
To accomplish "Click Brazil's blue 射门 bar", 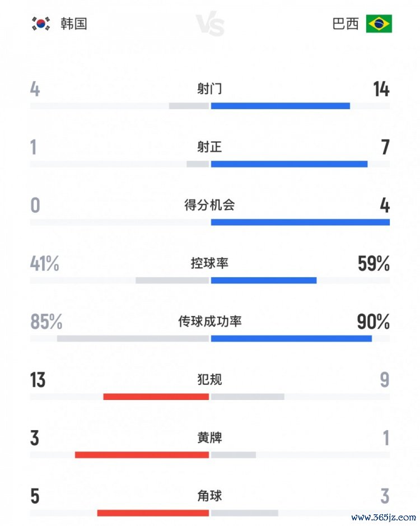I will click(281, 106).
